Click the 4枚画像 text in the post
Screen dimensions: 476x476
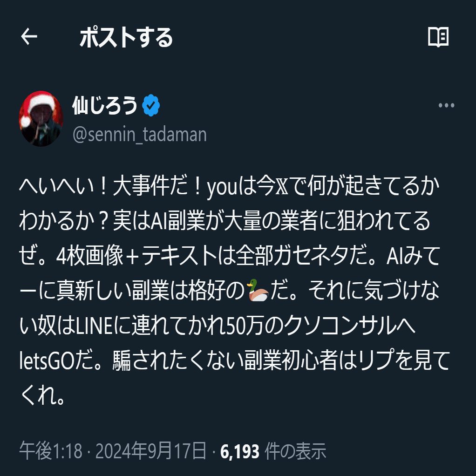[89, 255]
